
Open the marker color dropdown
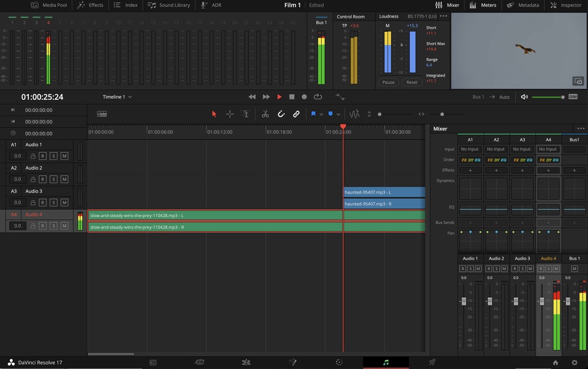pyautogui.click(x=339, y=114)
